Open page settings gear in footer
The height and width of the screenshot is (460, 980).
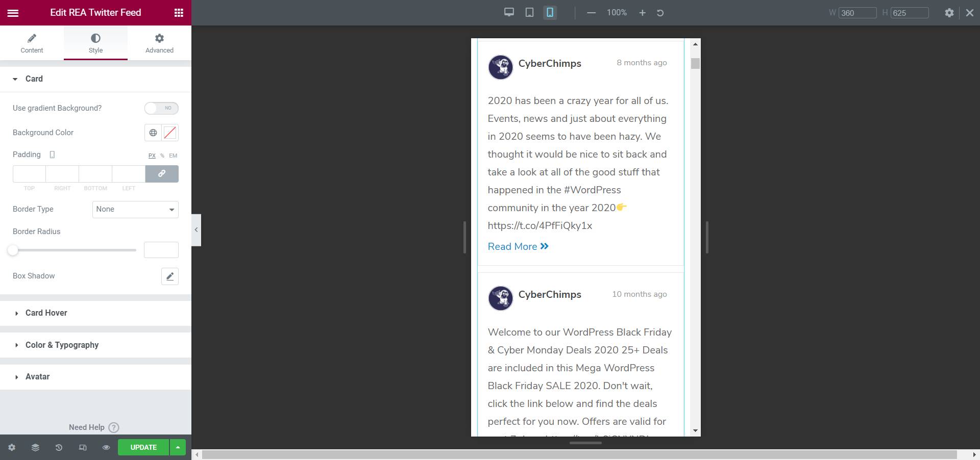point(12,447)
